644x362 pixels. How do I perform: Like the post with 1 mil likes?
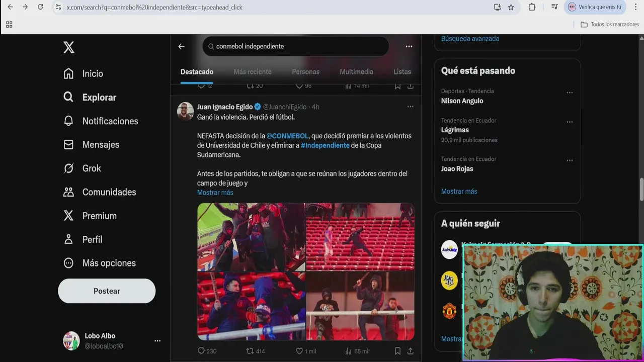(x=306, y=351)
